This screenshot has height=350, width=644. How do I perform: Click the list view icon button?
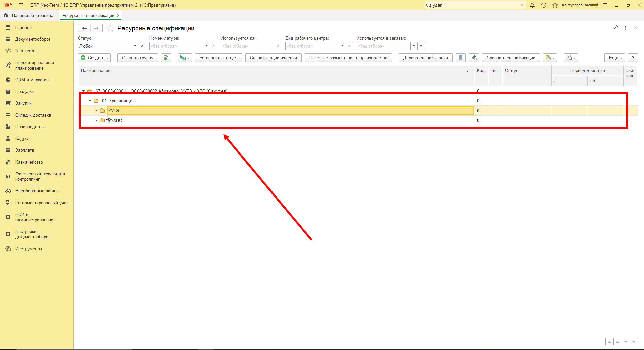click(x=461, y=58)
